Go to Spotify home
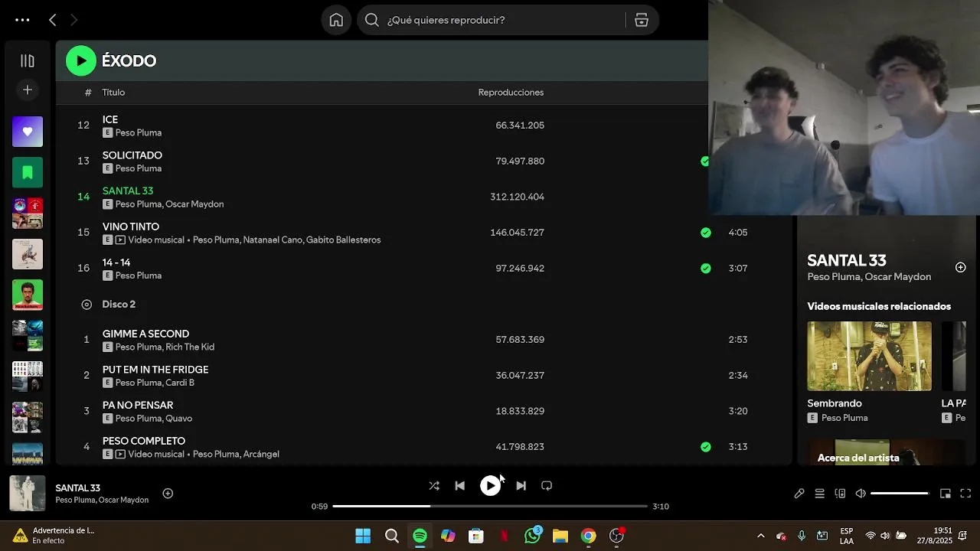This screenshot has height=551, width=980. pyautogui.click(x=336, y=20)
